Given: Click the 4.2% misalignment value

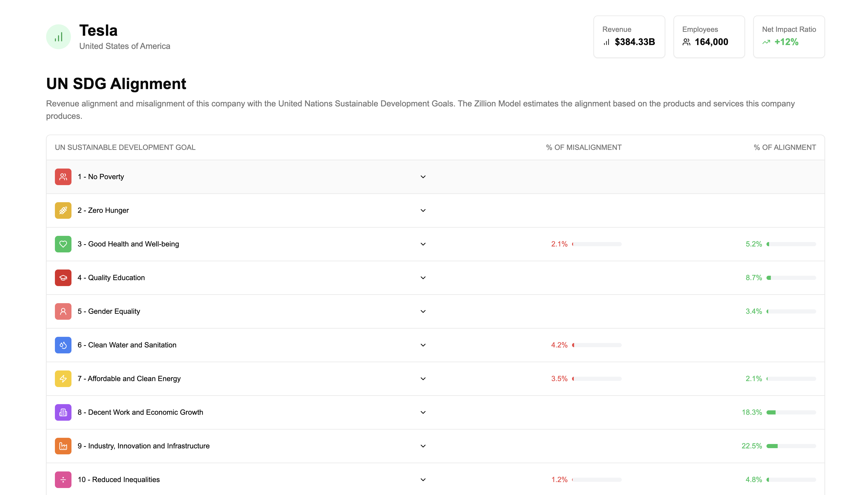Looking at the screenshot, I should (x=559, y=345).
